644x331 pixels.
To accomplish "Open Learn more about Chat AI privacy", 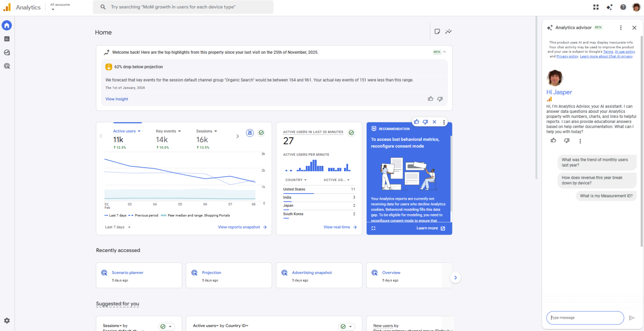I will point(606,56).
